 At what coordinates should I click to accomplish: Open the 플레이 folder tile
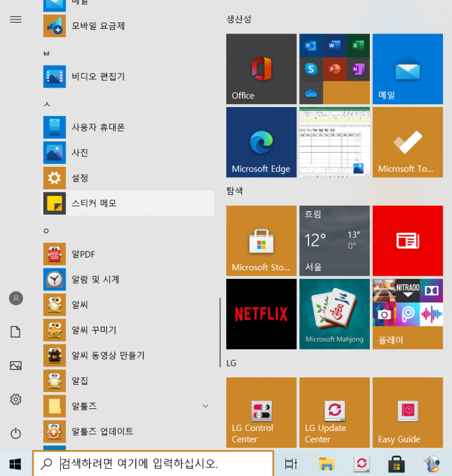pos(408,314)
